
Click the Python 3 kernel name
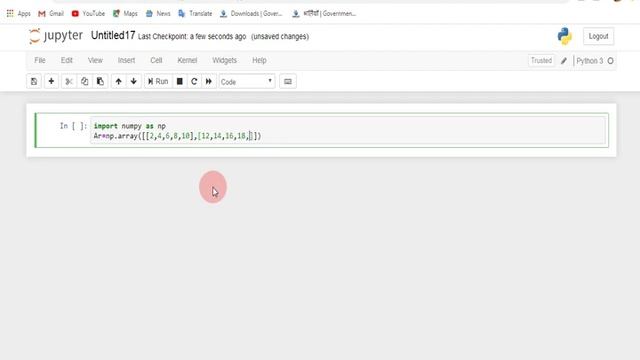click(x=589, y=61)
